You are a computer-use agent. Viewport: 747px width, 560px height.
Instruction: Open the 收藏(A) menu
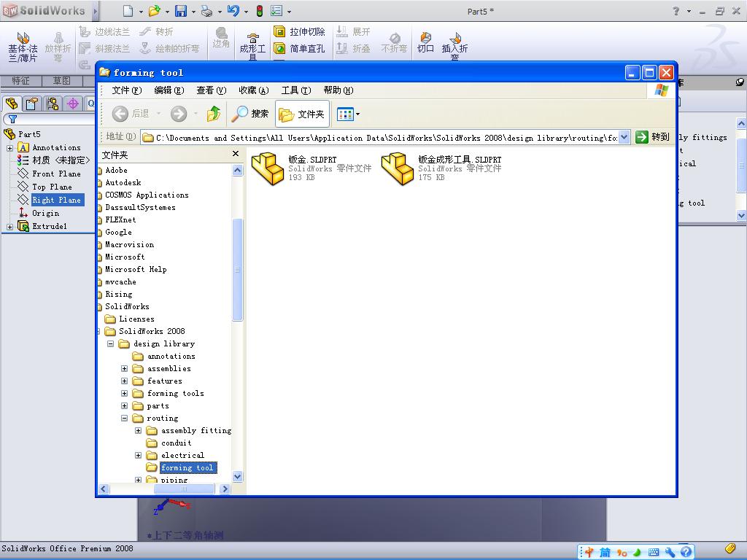pos(253,90)
